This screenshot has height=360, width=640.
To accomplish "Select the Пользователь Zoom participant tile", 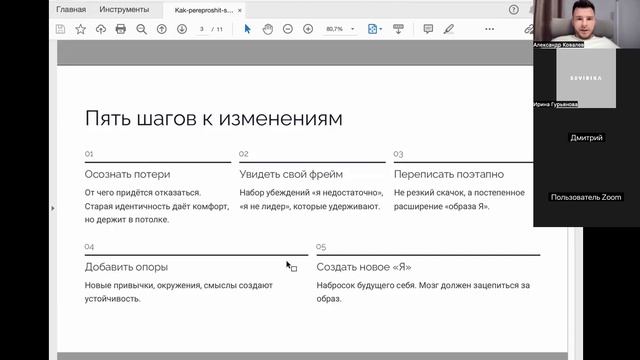I will (x=587, y=197).
